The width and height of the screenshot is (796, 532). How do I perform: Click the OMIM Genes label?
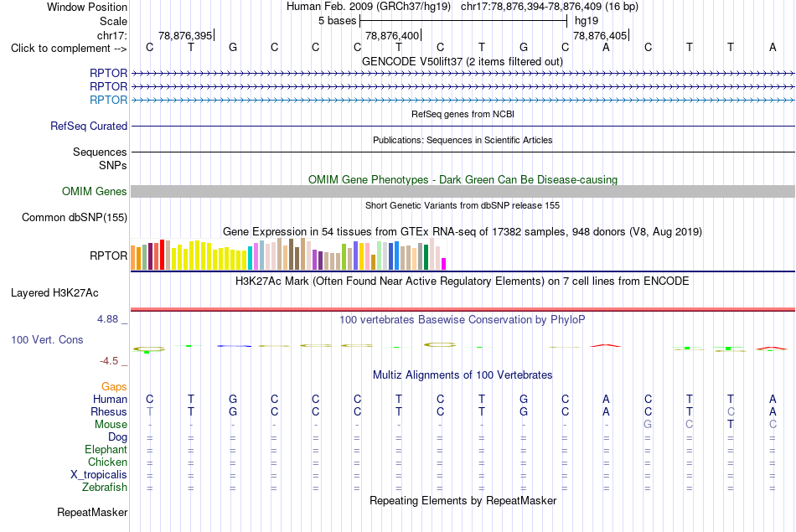(x=94, y=191)
